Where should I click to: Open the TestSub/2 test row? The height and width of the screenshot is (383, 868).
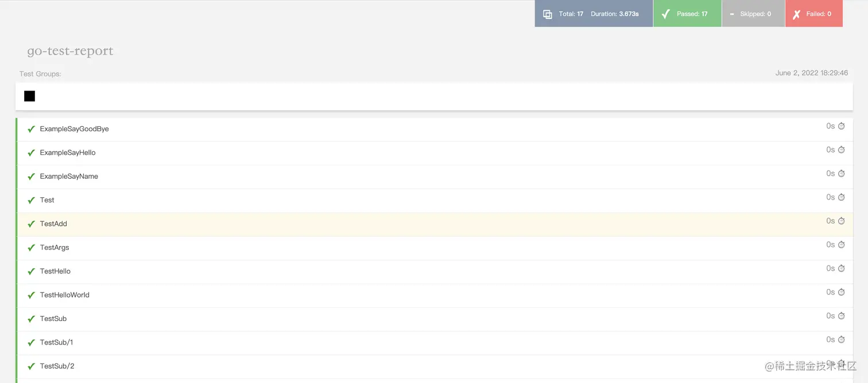click(435, 366)
